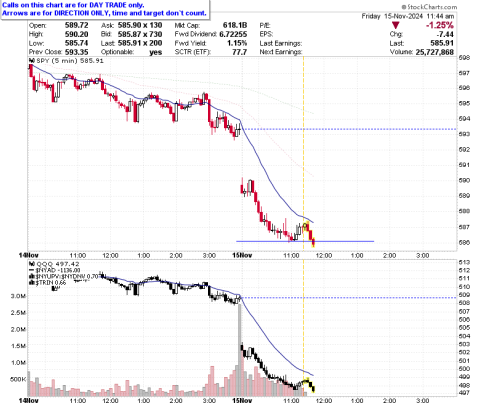Click the Ask quote 585.90 x 130
Viewport: 480px width, 406px height.
[140, 25]
